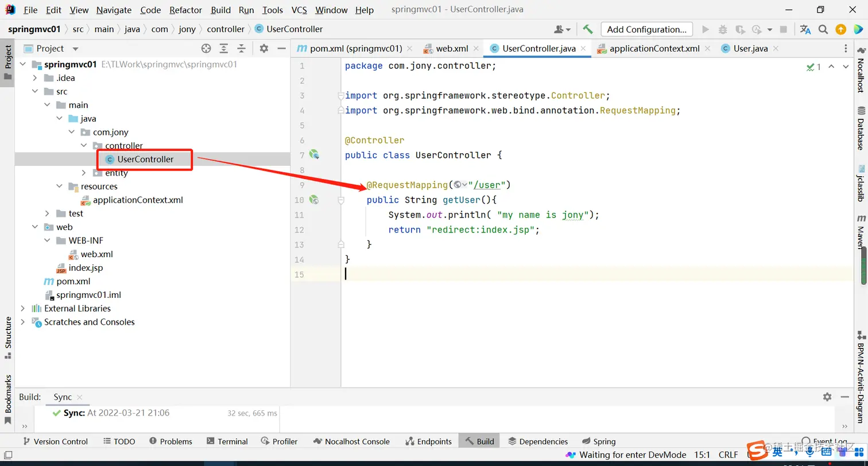The width and height of the screenshot is (868, 466).
Task: Toggle the Bookmarks tool window stripe button
Action: point(7,399)
